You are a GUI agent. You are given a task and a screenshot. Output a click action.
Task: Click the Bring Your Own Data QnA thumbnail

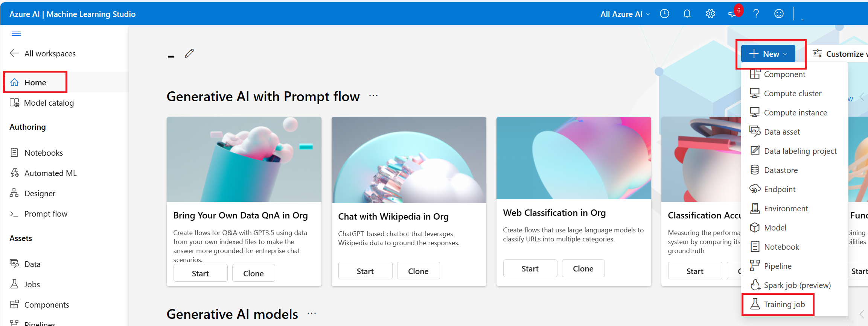(244, 159)
